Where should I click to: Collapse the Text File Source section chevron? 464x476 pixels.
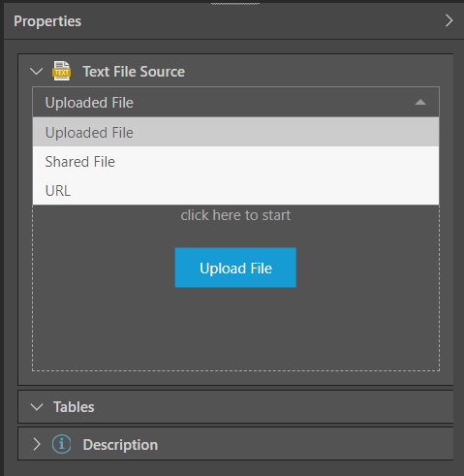(36, 71)
